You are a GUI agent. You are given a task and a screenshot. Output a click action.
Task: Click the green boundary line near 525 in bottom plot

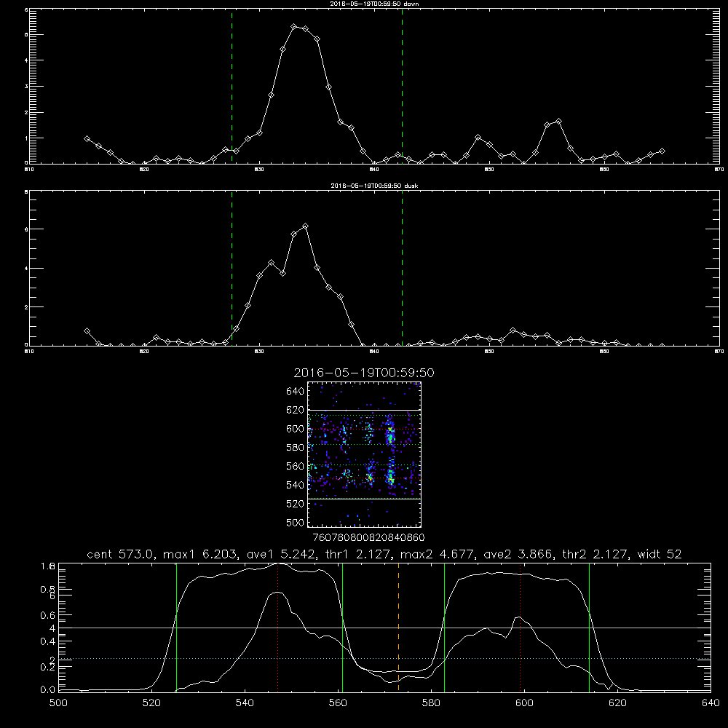coord(176,627)
